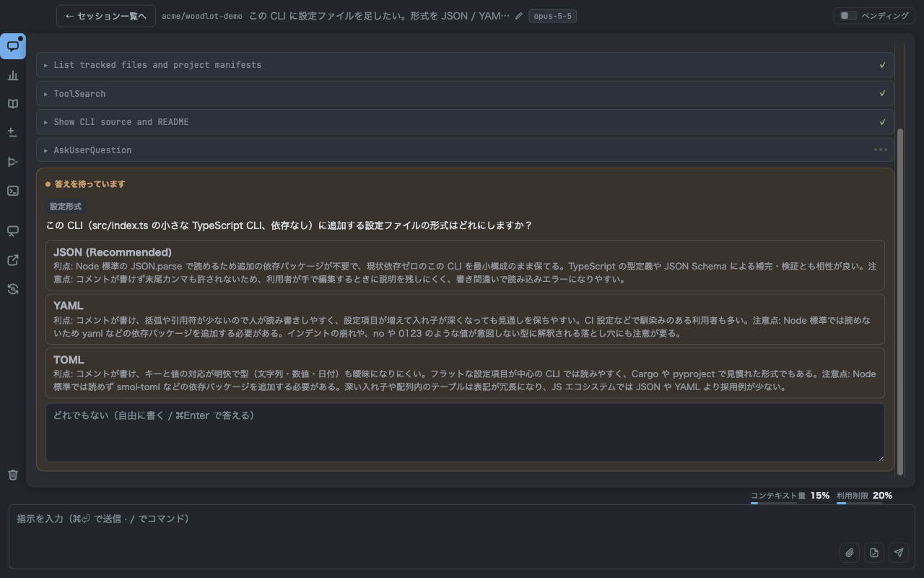Open the bar chart statistics icon

(13, 75)
